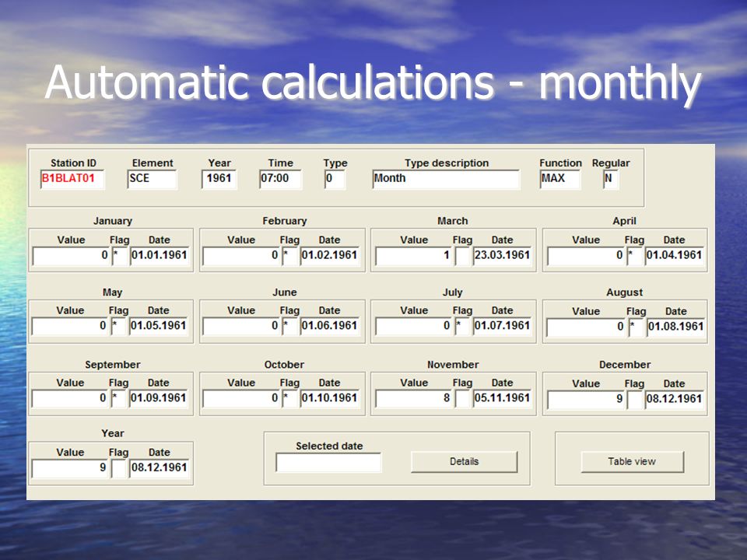Click the April Flag field

(x=635, y=256)
